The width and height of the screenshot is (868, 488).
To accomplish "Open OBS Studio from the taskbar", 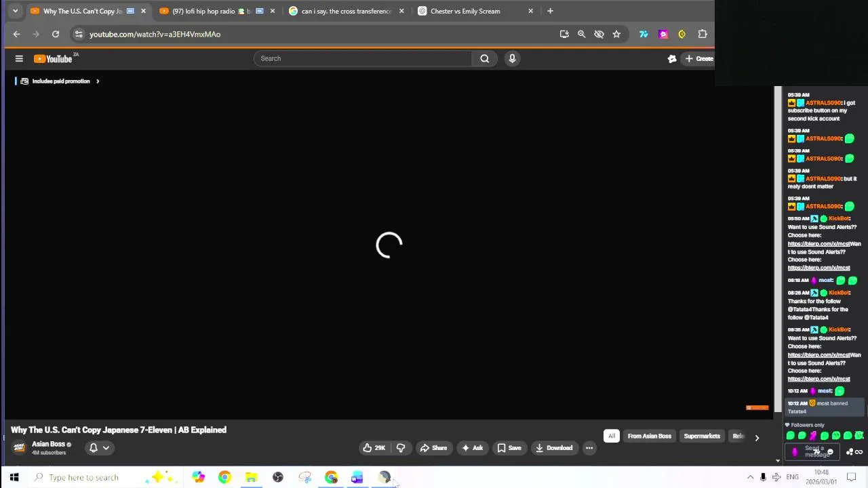I will point(278,477).
